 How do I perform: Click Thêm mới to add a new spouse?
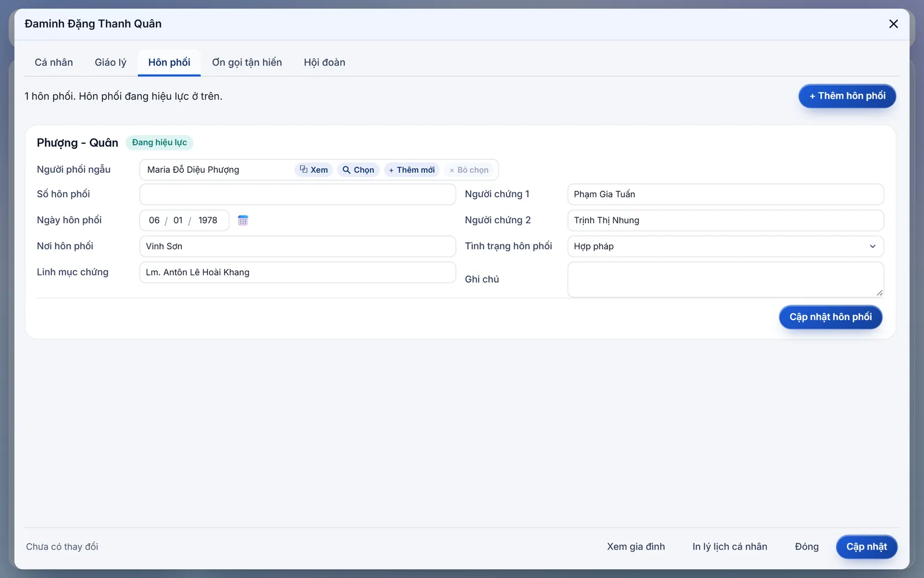[412, 170]
